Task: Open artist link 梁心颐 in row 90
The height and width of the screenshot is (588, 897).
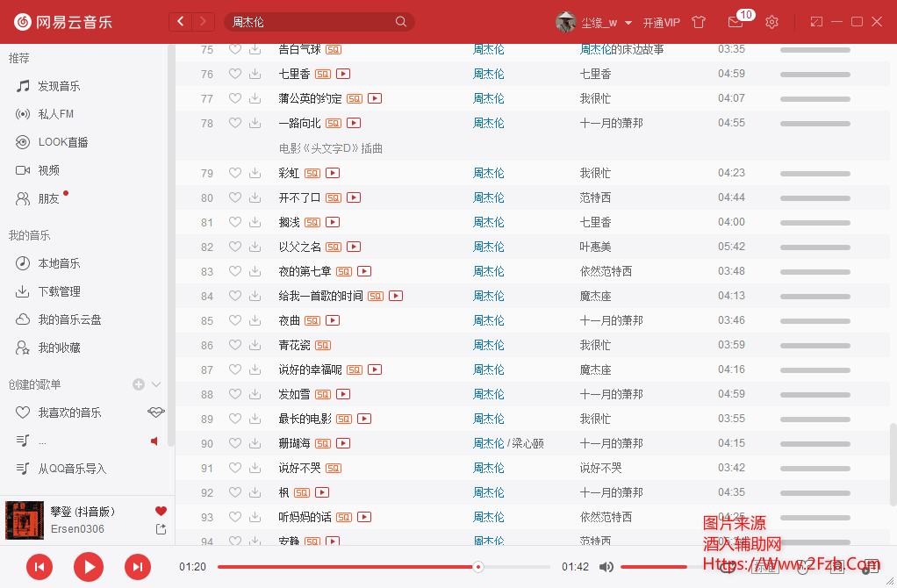Action: point(527,443)
